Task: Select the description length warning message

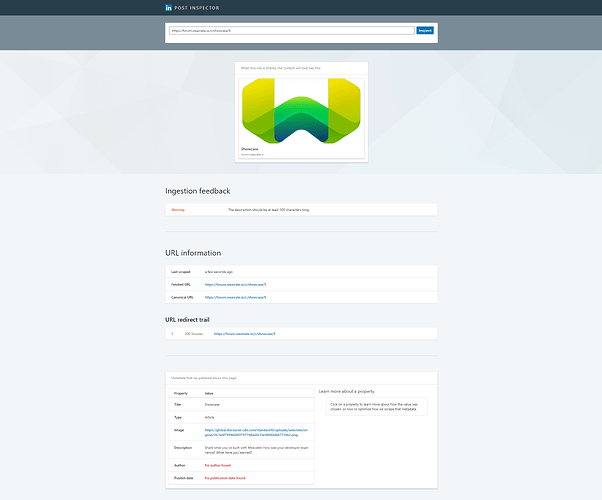Action: pos(268,210)
